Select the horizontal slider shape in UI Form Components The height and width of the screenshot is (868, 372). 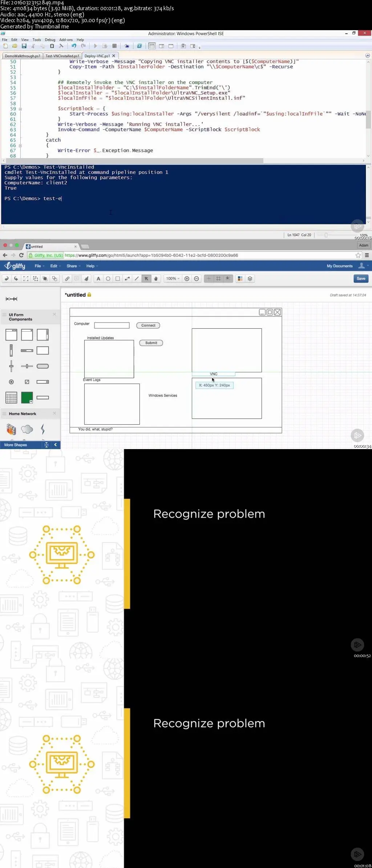(x=27, y=366)
